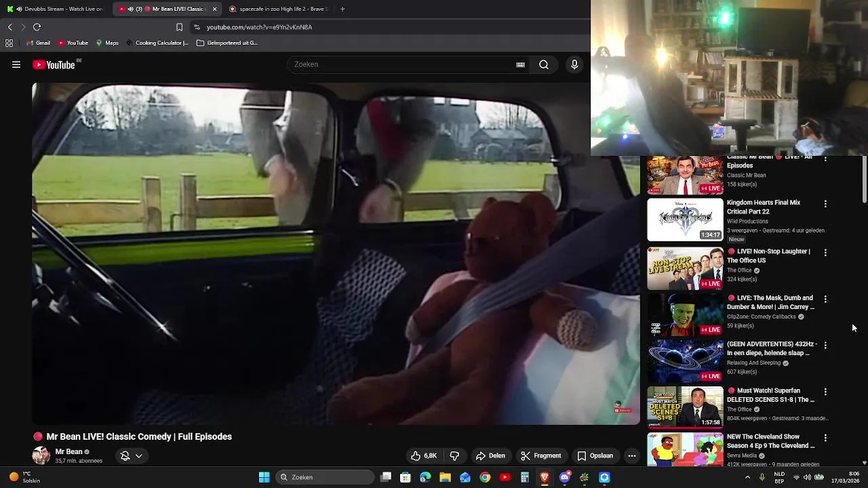Open the YouTube bookmark in bookmarks bar
This screenshot has width=868, height=488.
click(73, 43)
